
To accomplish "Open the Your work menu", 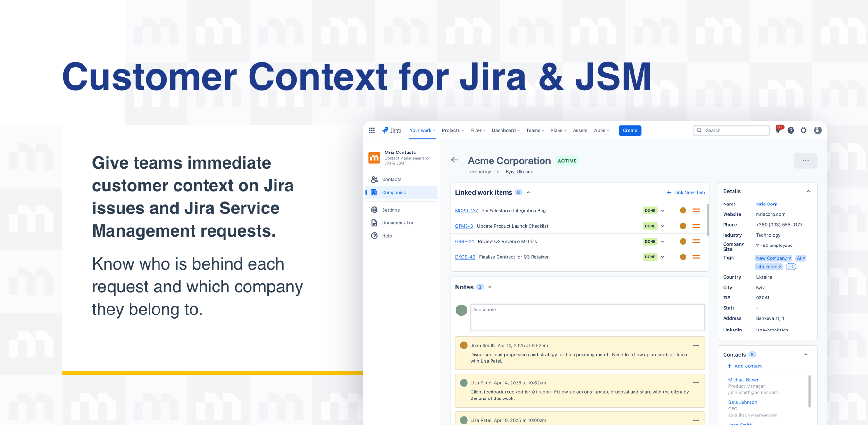I will (422, 130).
